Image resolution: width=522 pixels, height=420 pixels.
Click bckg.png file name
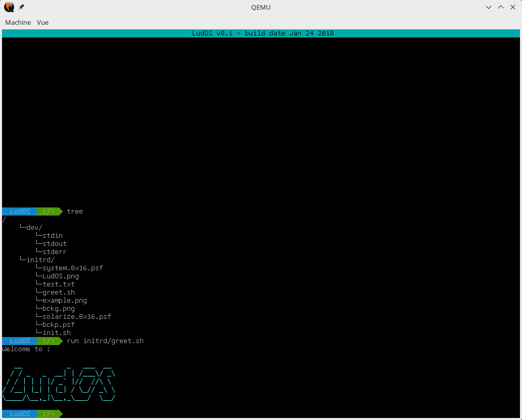coord(59,309)
